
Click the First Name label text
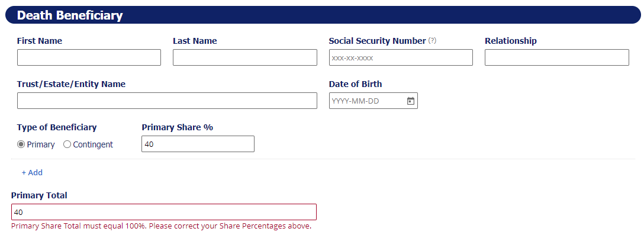(40, 41)
